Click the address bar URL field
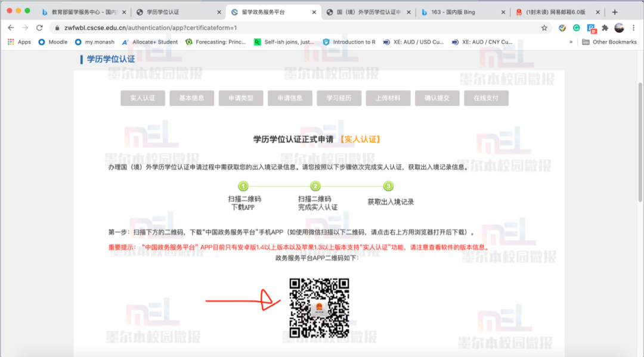 pos(299,28)
